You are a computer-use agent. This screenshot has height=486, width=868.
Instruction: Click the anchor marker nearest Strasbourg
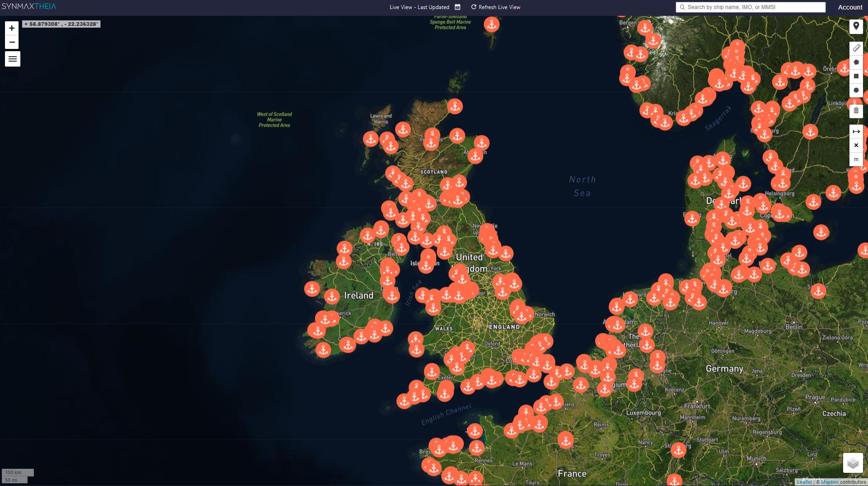678,450
